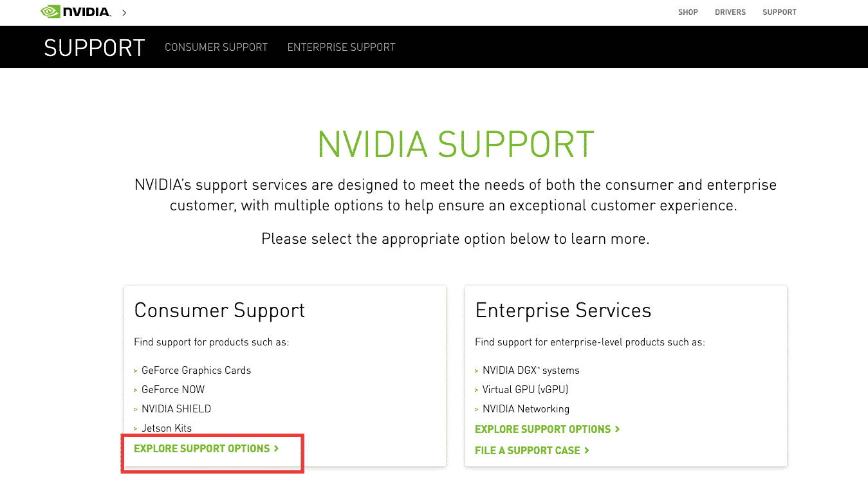Click the SUPPORT title in black bar
Viewport: 868px width, 496px height.
click(x=95, y=48)
